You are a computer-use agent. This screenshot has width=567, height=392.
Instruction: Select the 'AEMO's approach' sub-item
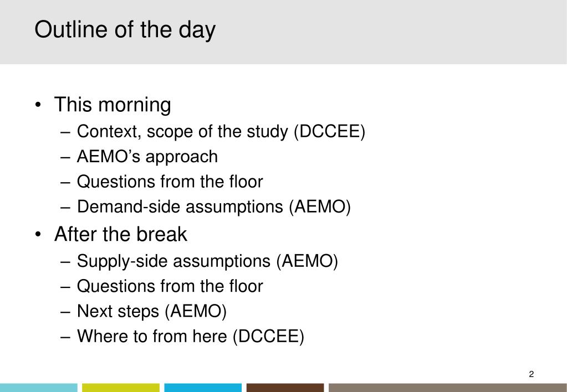click(147, 157)
